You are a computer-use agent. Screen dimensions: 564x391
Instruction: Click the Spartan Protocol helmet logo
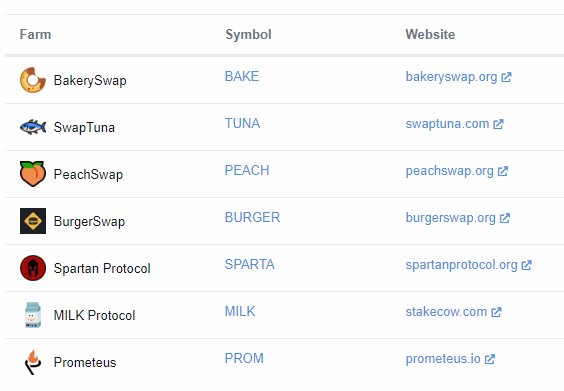pos(33,268)
